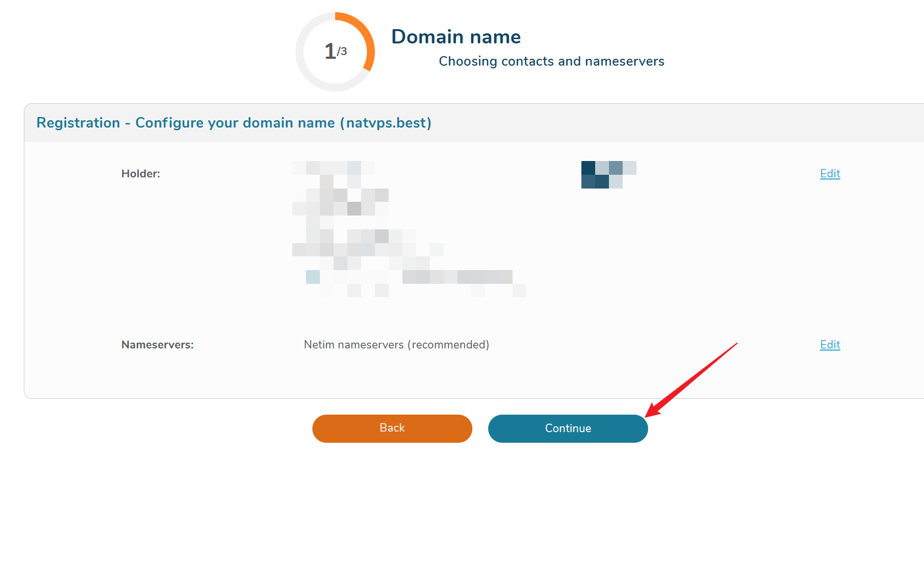Go back using the orange Back button
The height and width of the screenshot is (564, 924).
pos(392,428)
